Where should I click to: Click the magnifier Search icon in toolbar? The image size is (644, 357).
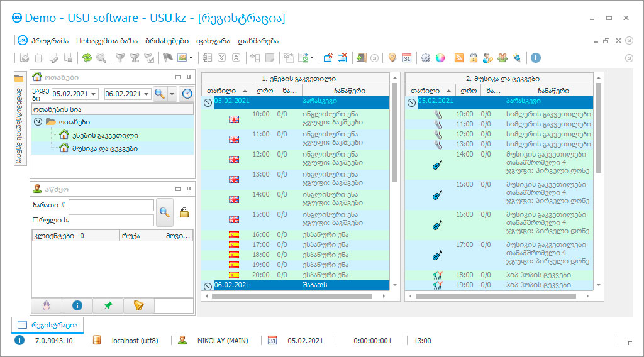point(101,58)
